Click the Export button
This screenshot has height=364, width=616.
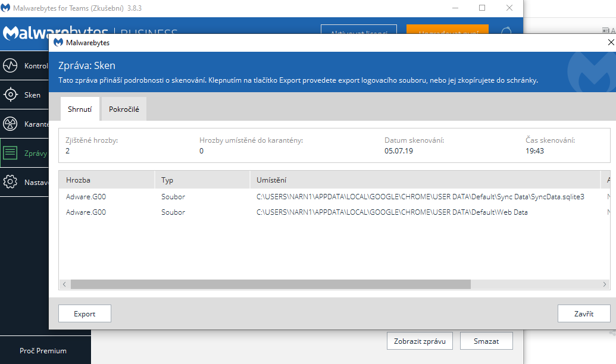coord(85,313)
